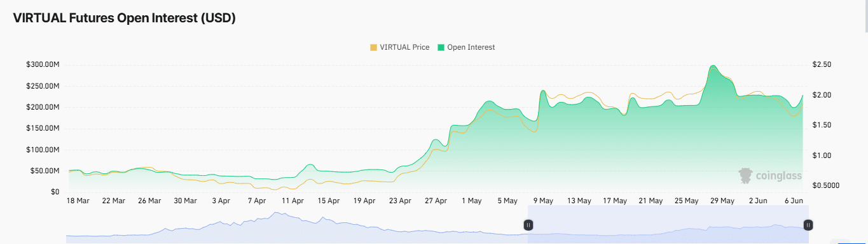Click the $250.00M left axis label
Image resolution: width=868 pixels, height=244 pixels.
[43, 86]
